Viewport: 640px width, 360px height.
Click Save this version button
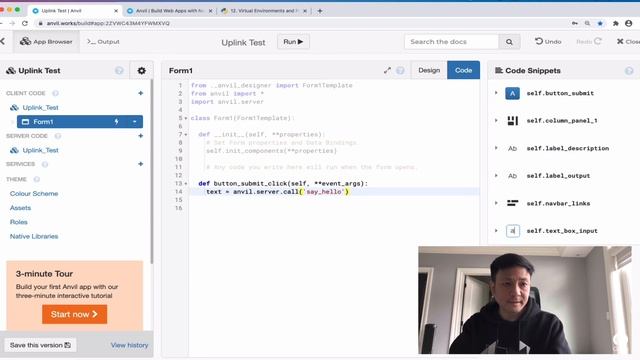(x=40, y=345)
